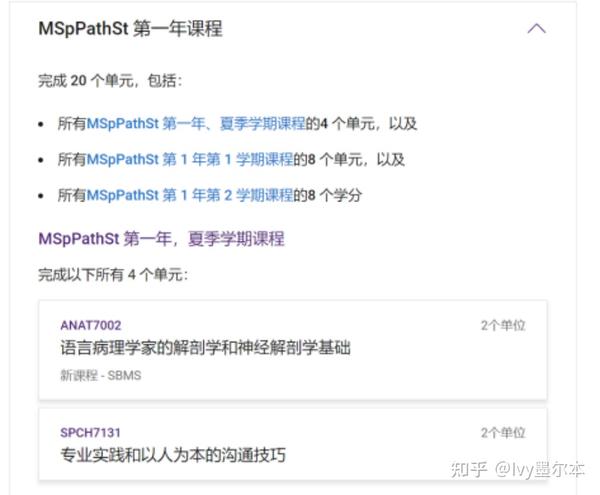This screenshot has height=495, width=600.
Task: Select 语言病理学家的解剖学和神经解剖学基础 course title
Action: [205, 348]
